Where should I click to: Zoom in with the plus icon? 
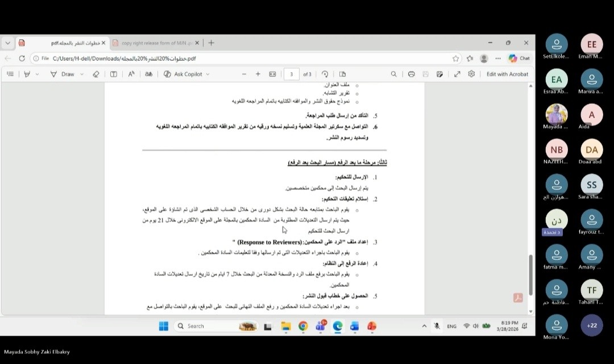click(x=258, y=74)
